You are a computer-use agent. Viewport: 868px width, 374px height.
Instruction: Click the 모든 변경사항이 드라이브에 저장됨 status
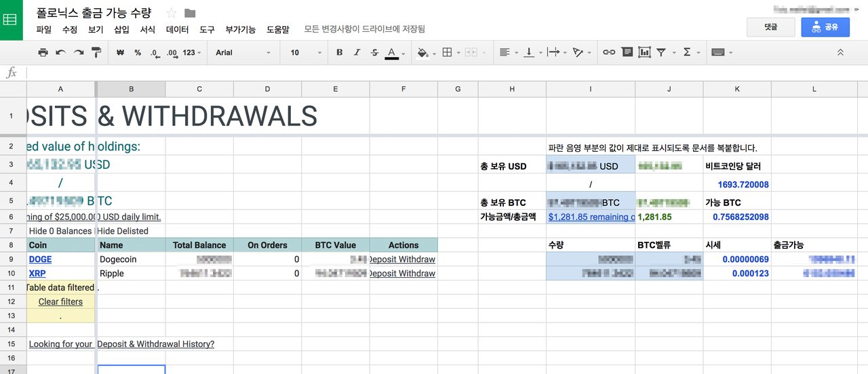(x=364, y=29)
